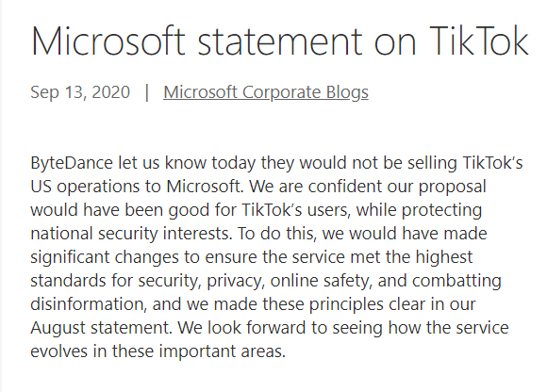Click the closing phrase 'these important areas'
547x392 pixels.
tap(198, 351)
